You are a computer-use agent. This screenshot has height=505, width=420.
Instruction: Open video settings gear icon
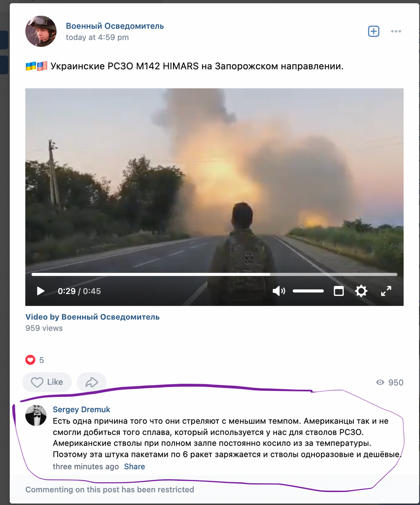coord(361,291)
